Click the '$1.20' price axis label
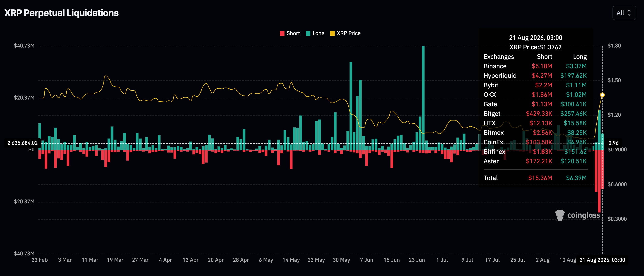 pos(614,115)
